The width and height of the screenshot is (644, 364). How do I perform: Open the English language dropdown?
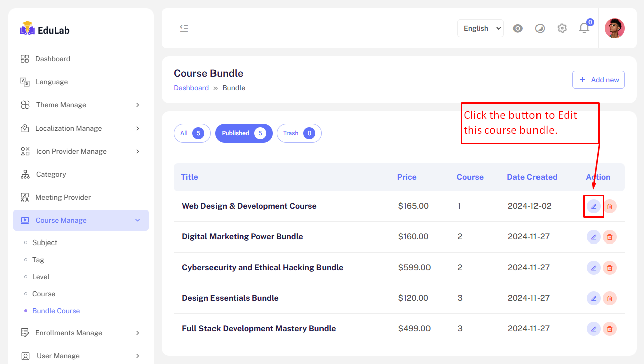click(480, 28)
